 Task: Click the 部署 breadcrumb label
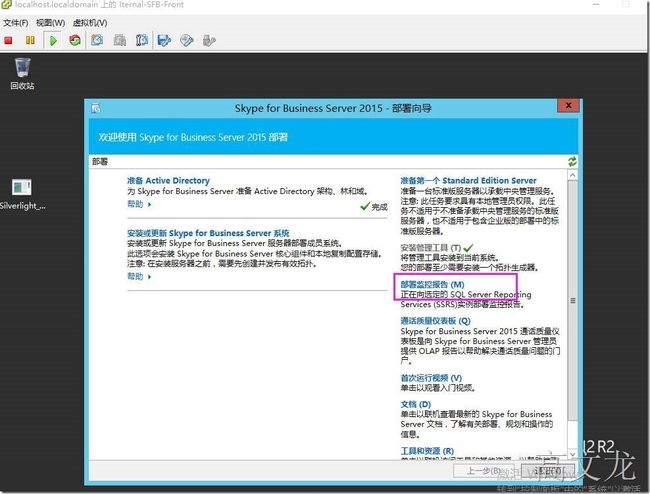[x=100, y=162]
